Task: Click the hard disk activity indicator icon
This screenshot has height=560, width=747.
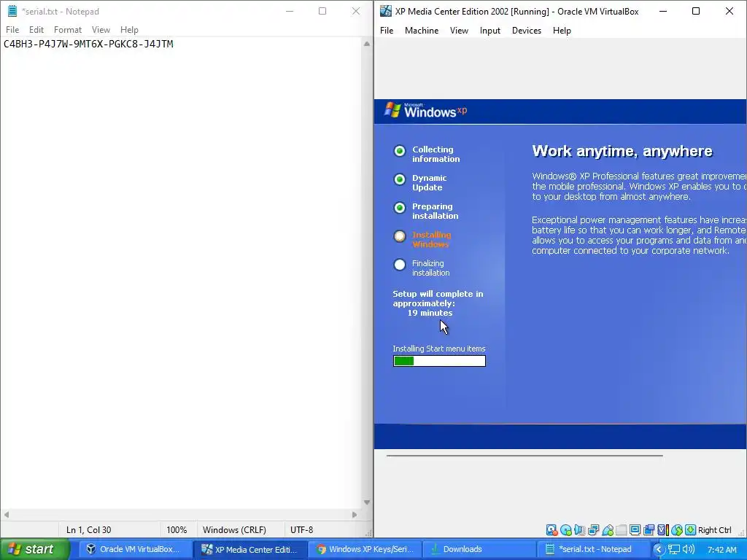Action: pos(551,530)
